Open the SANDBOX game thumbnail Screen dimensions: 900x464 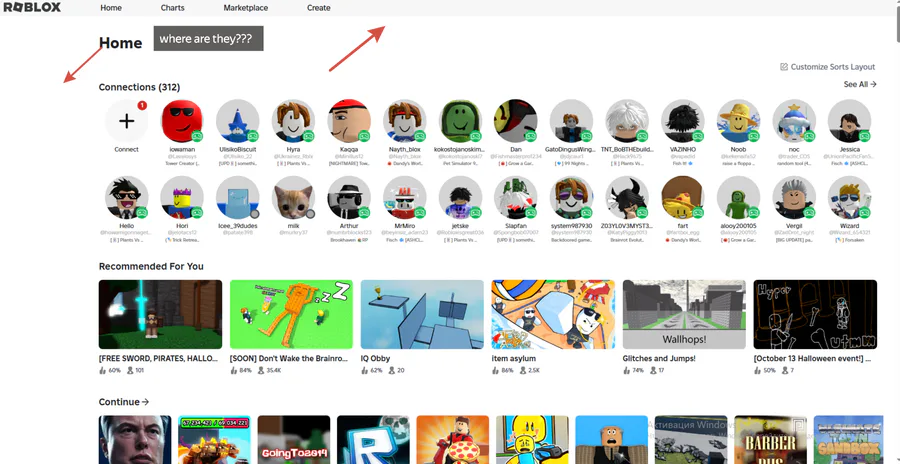coord(848,440)
